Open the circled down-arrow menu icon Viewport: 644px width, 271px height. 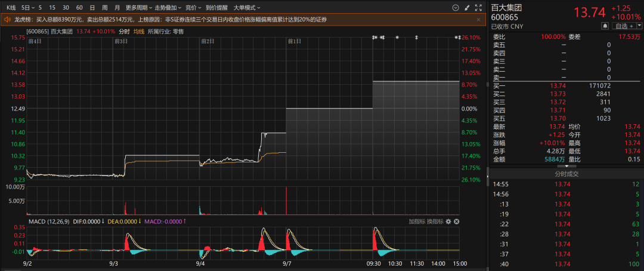(x=455, y=7)
